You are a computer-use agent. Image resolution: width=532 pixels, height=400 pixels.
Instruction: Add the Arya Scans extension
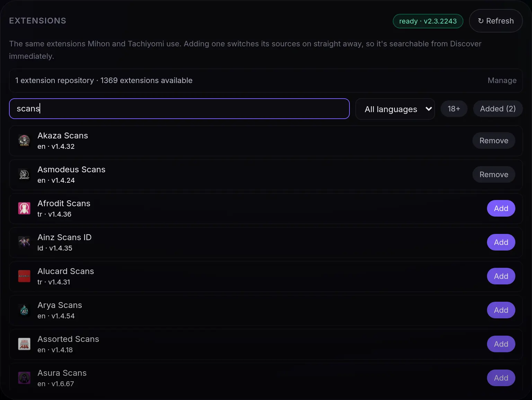pos(501,310)
